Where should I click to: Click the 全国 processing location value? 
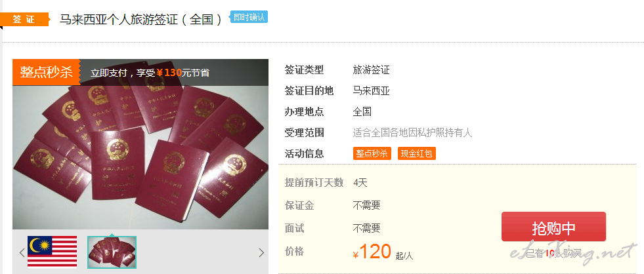(362, 111)
